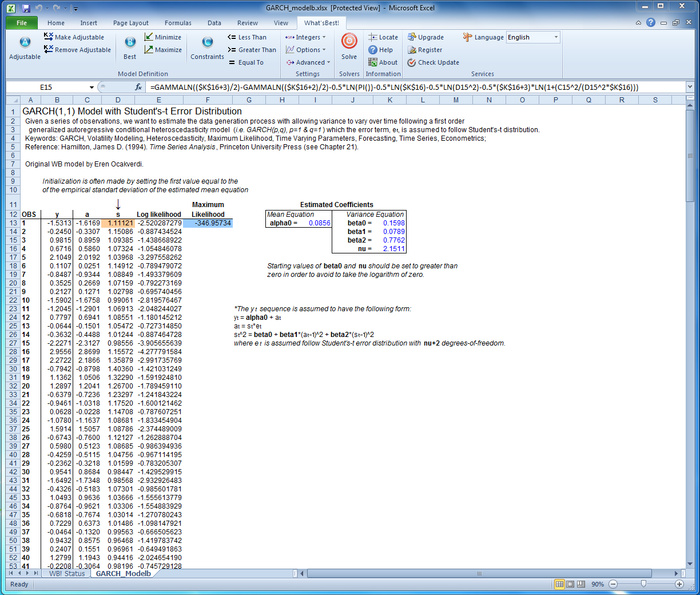
Task: Click the Remove Adjustable icon
Action: (49, 50)
